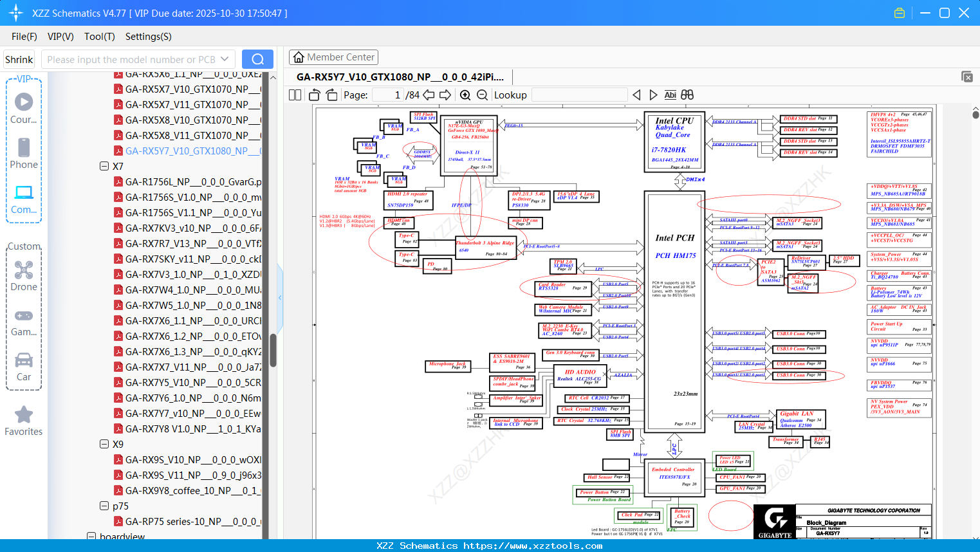The image size is (980, 552).
Task: Toggle the two-page split view icon
Action: [x=295, y=95]
